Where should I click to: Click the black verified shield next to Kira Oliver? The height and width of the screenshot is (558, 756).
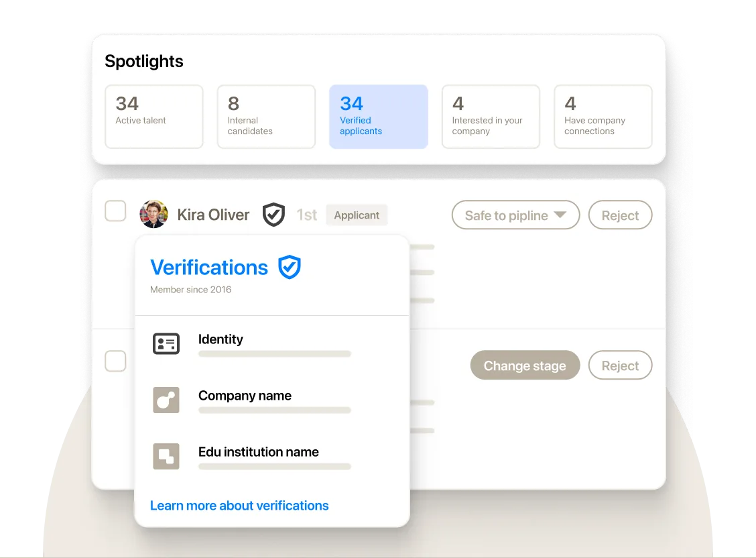[x=273, y=215]
